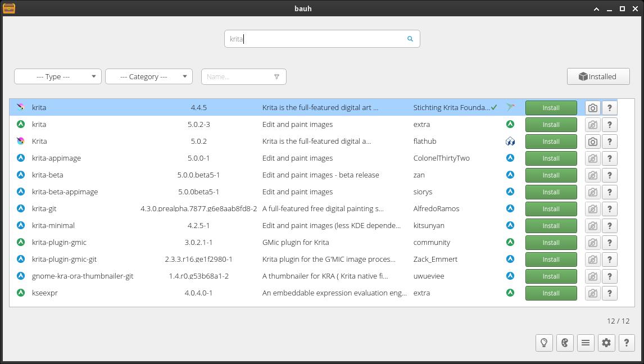Click the Krita logo in the 4.4.5 row
Screen dimensions: 644x364
[21, 107]
